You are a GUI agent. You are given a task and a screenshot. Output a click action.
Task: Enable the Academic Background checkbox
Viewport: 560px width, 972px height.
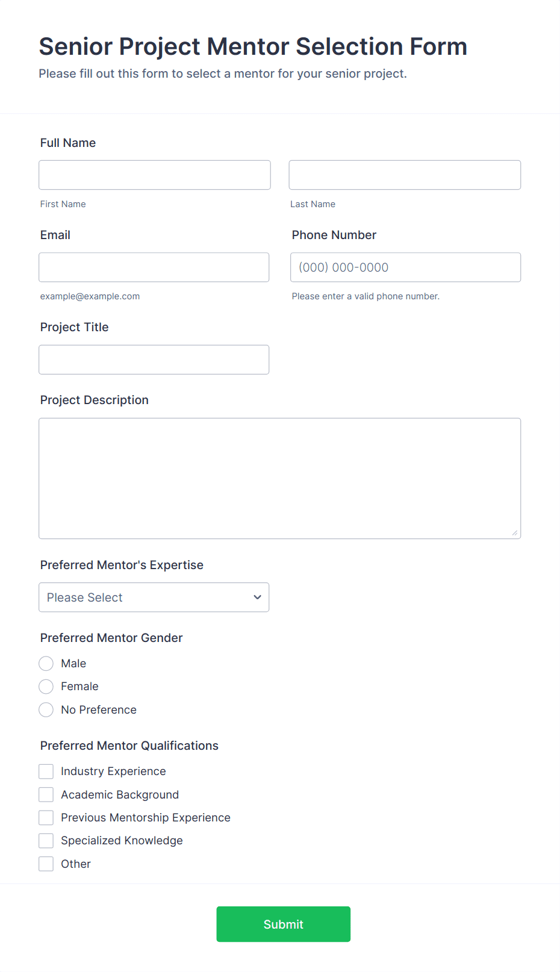pos(46,794)
